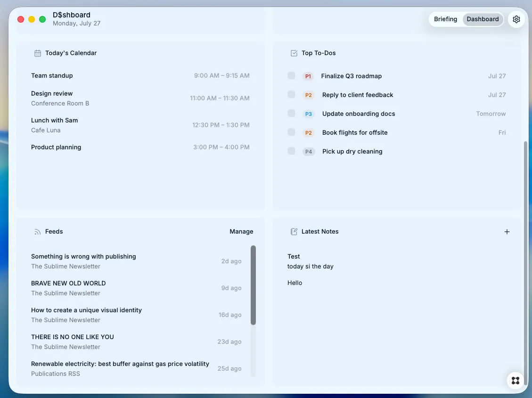Open the BRAVE NEW OLD WORLD article
This screenshot has height=398, width=532.
click(x=136, y=288)
